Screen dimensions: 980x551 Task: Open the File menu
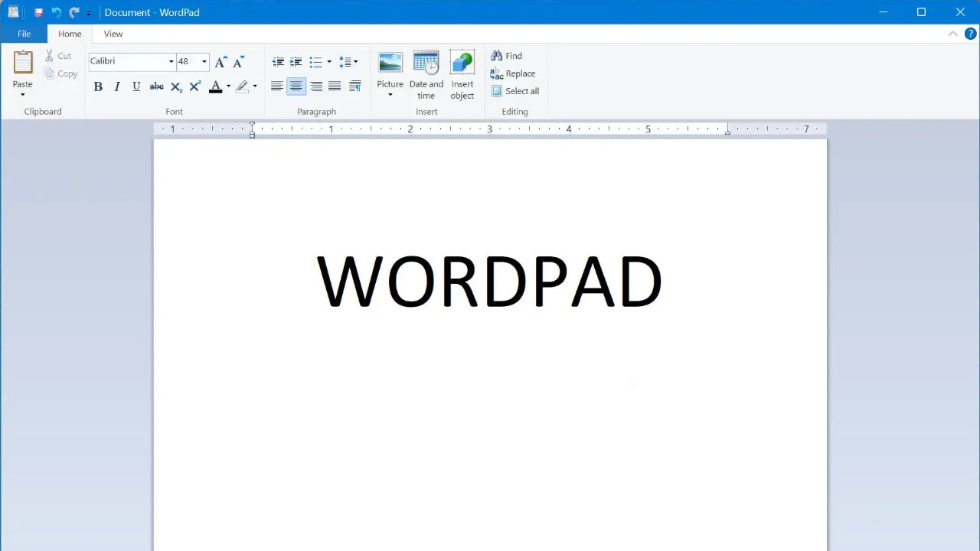tap(24, 34)
